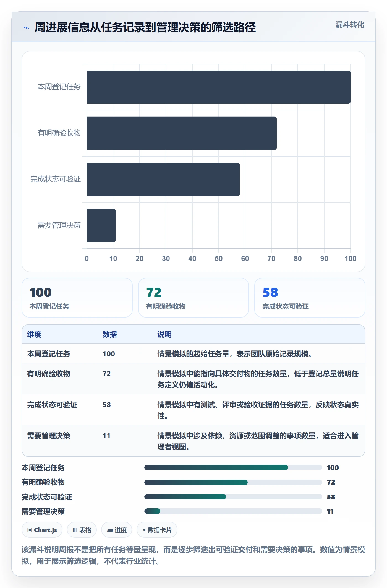Click the 数据 column header

(110, 334)
